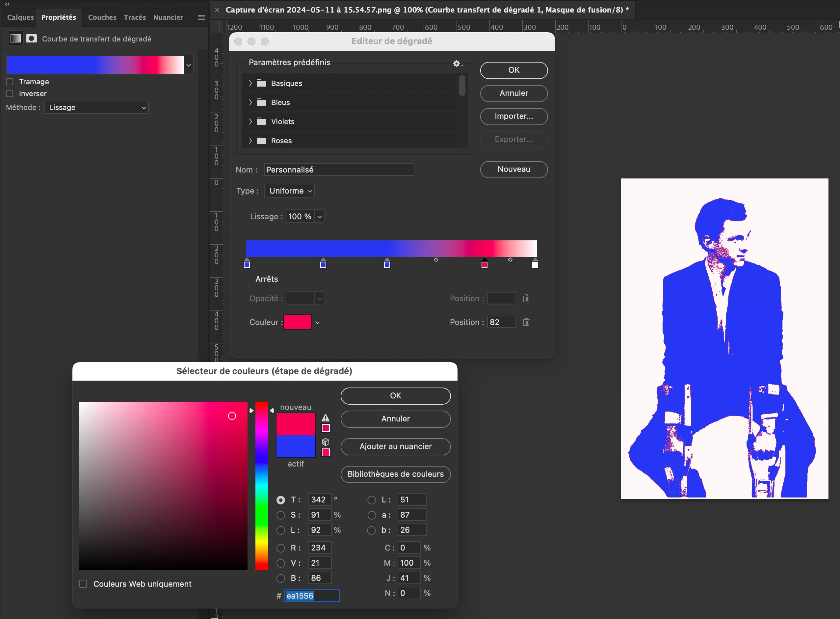Click the hex color input field

point(312,596)
